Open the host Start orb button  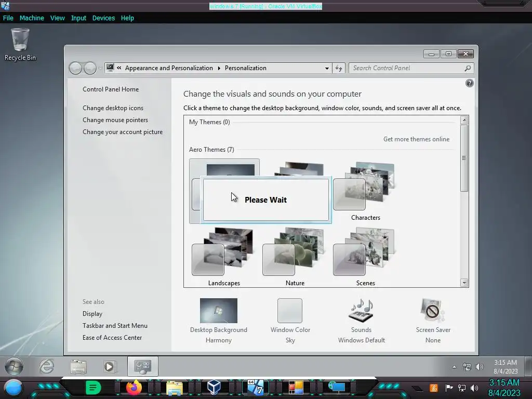13,388
